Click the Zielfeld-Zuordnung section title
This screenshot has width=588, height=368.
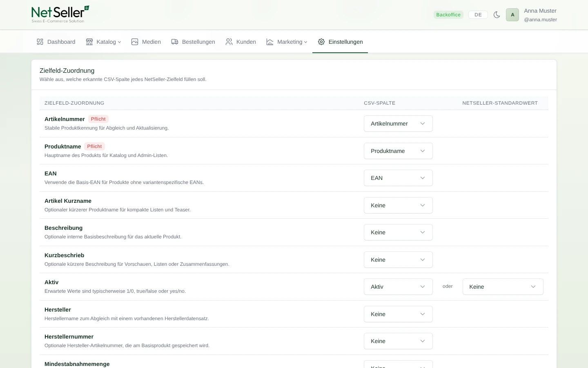pos(67,71)
